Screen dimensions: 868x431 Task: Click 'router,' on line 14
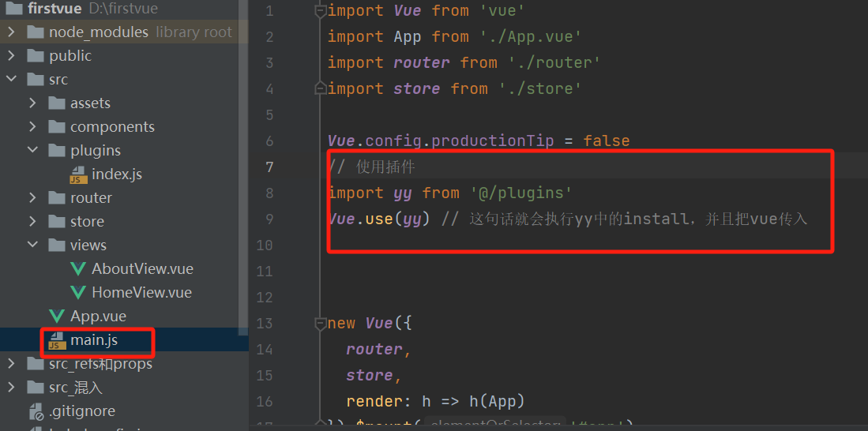[x=379, y=349]
